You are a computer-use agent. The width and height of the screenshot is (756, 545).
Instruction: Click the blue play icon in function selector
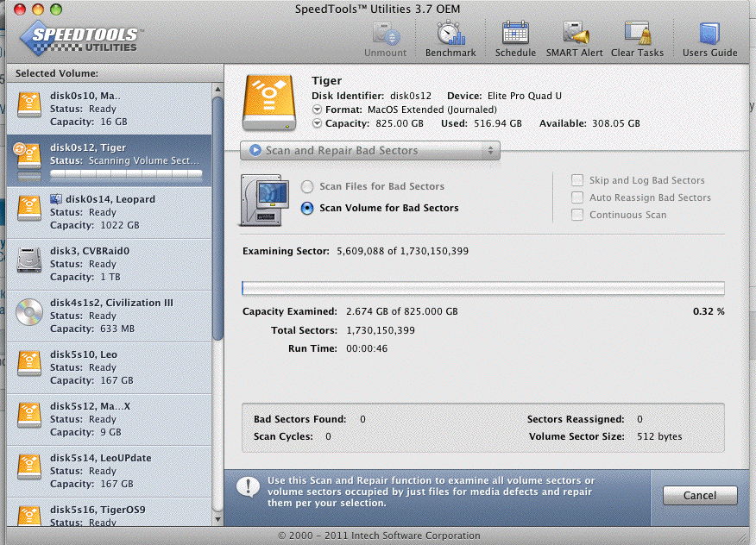pos(255,150)
